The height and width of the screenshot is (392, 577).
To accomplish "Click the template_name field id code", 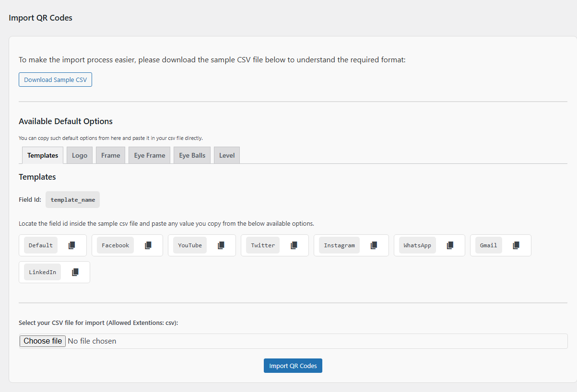I will [72, 200].
